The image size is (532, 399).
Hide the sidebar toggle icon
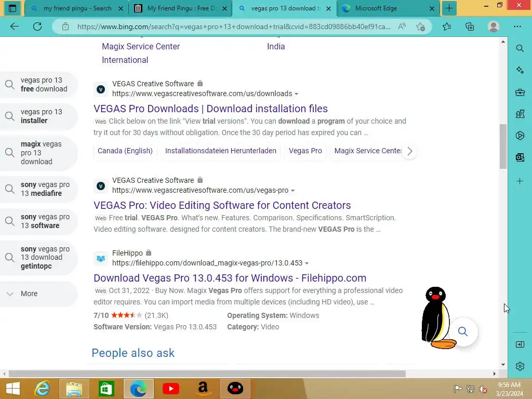(520, 345)
